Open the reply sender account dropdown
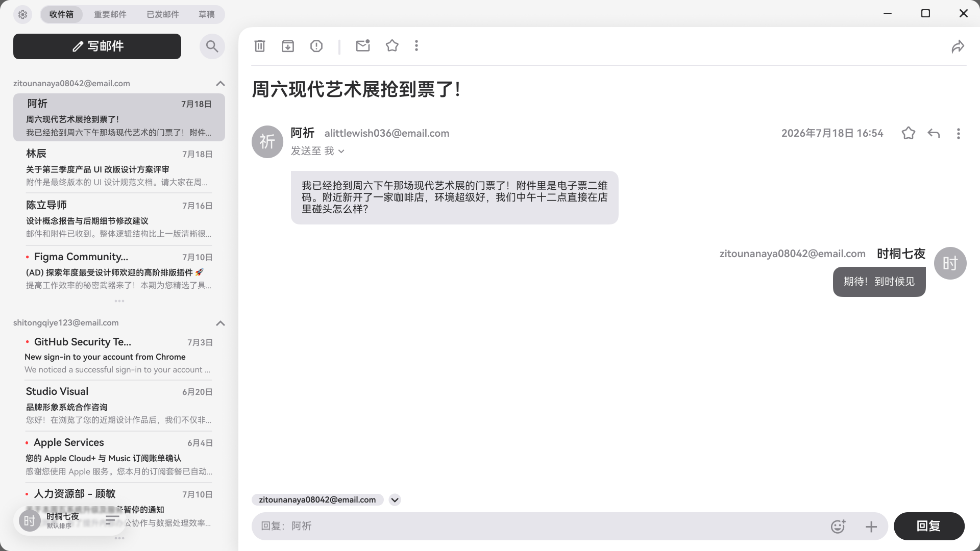Image resolution: width=980 pixels, height=551 pixels. (x=395, y=500)
